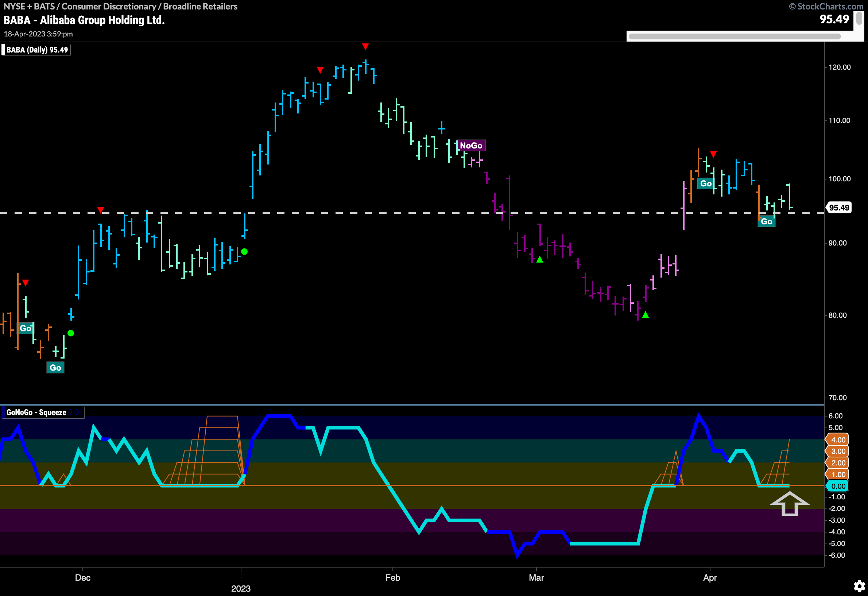This screenshot has width=868, height=596.
Task: Click the green circle marker before 2023
Action: (244, 252)
